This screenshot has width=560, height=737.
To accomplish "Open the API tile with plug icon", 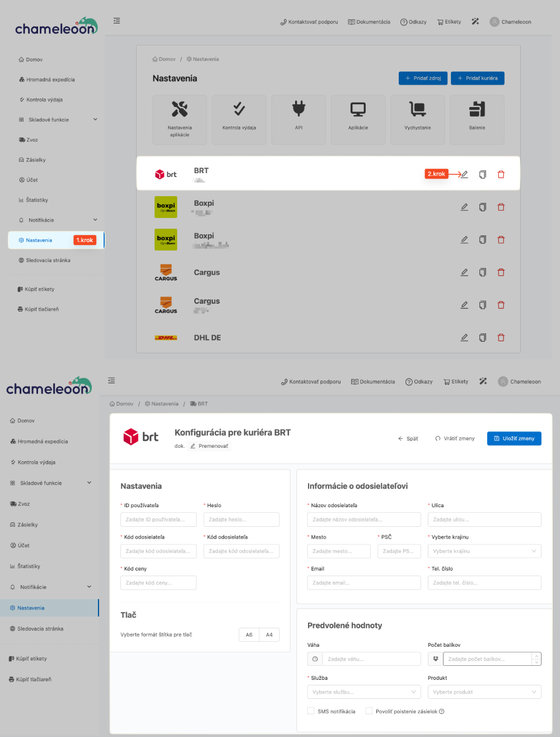I will pyautogui.click(x=298, y=119).
